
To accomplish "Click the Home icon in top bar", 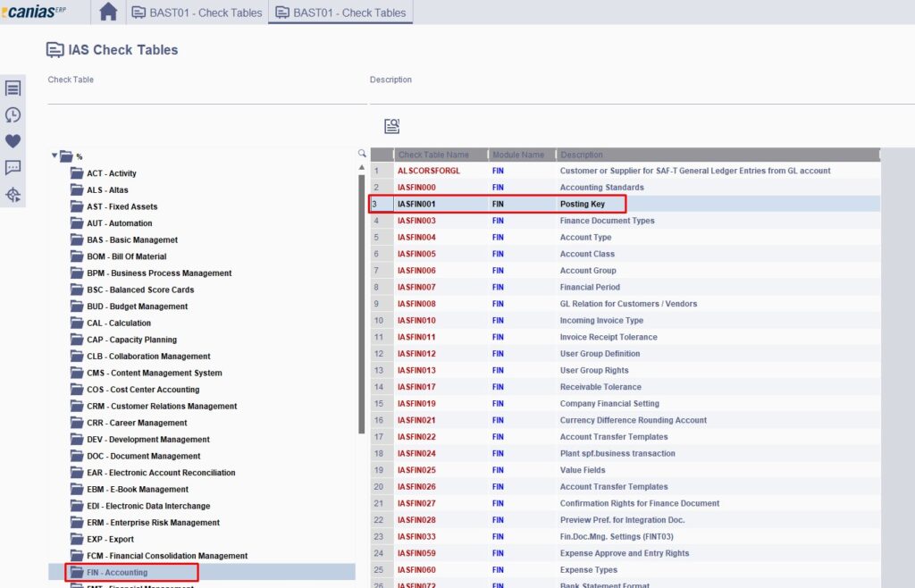I will pos(108,12).
